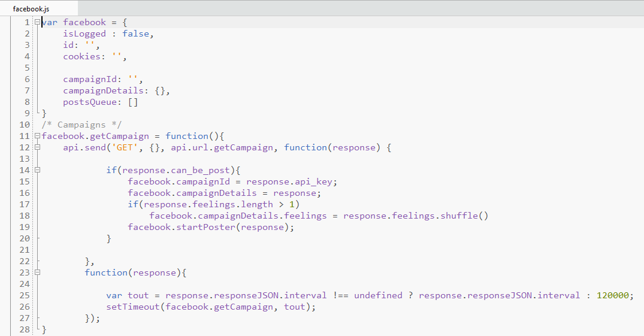Click 'facebook.campaignDetails' on line 16
Image resolution: width=644 pixels, height=336 pixels.
[x=192, y=193]
